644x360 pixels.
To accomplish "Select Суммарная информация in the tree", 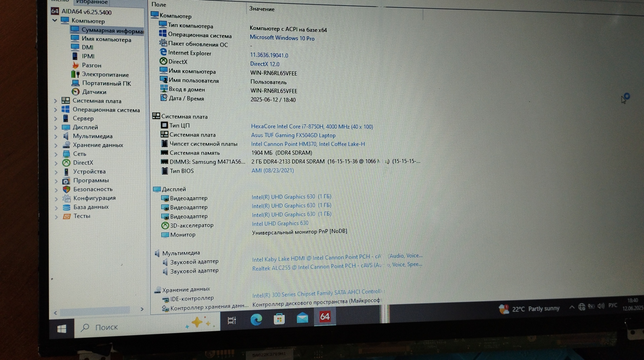I will (112, 31).
